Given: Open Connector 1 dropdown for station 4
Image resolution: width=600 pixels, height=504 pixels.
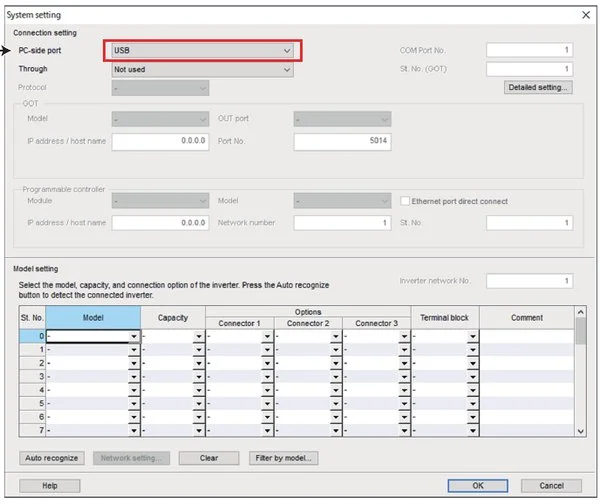Looking at the screenshot, I should coord(267,390).
